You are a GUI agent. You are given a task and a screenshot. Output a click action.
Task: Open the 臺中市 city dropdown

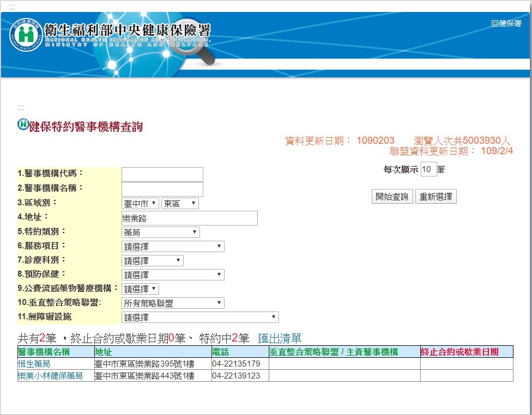click(140, 204)
